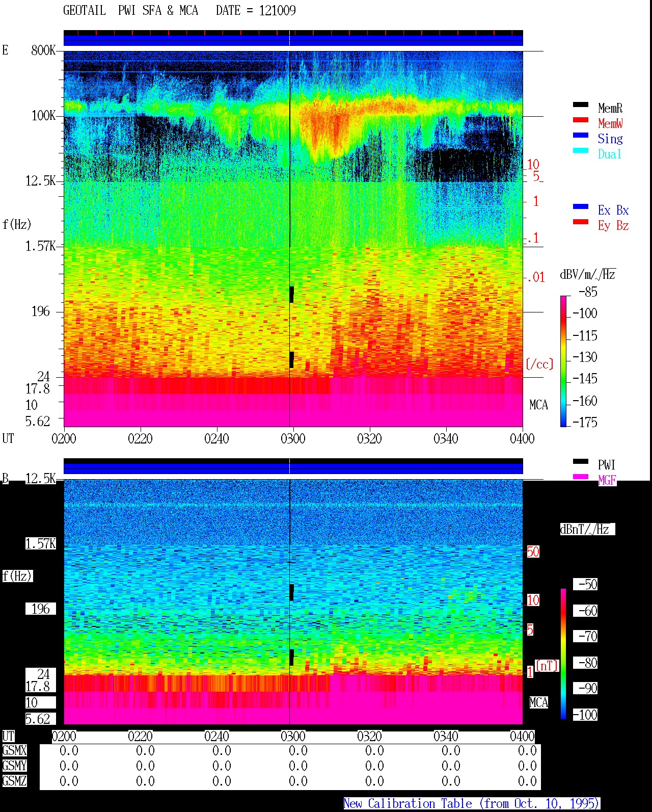Click the Sing legend label

point(610,139)
